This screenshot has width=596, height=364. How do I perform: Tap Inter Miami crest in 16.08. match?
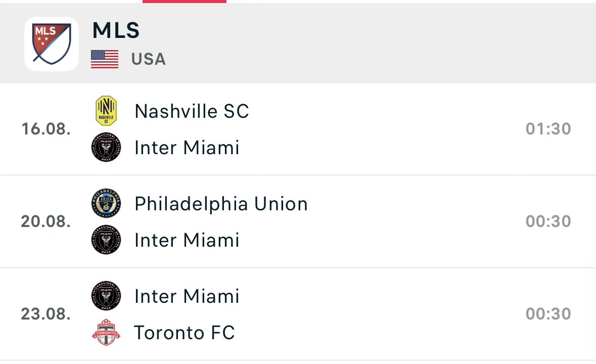pyautogui.click(x=106, y=147)
